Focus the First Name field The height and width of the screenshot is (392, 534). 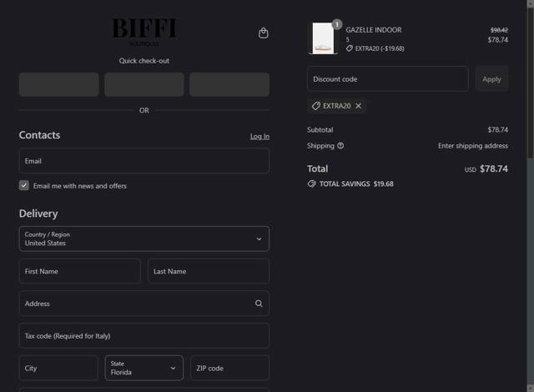tap(80, 271)
